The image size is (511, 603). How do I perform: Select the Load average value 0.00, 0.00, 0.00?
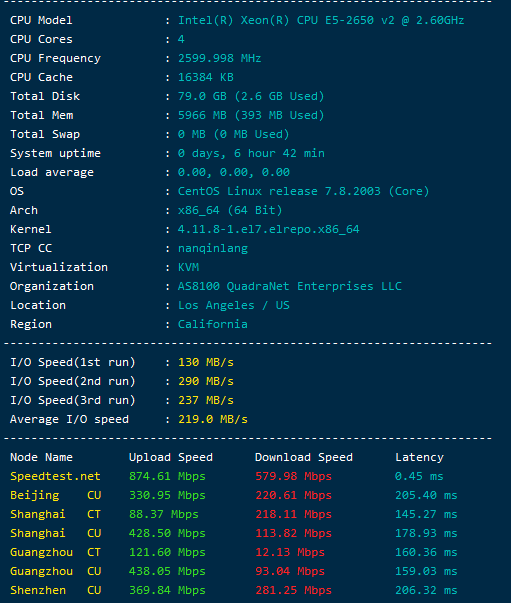(233, 172)
